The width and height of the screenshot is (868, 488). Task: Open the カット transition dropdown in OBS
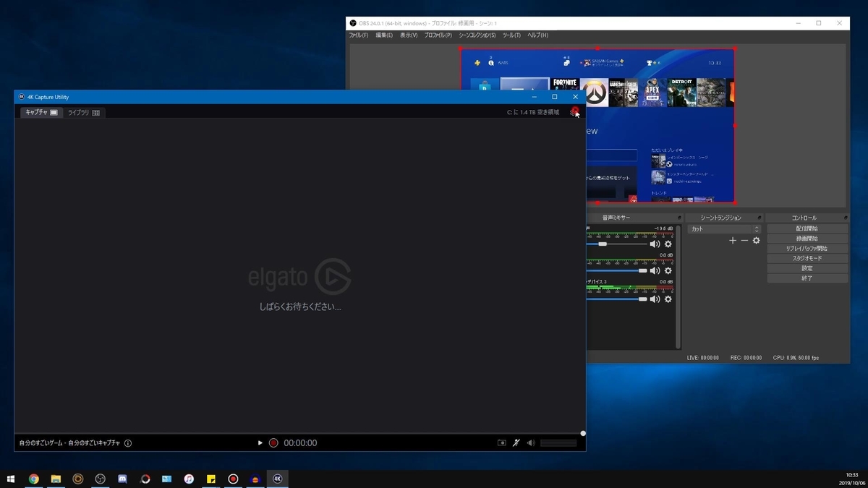[x=724, y=229]
